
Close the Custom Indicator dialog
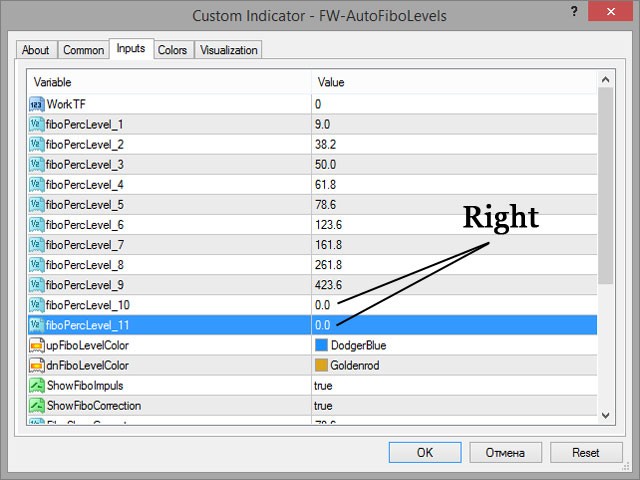[x=611, y=12]
